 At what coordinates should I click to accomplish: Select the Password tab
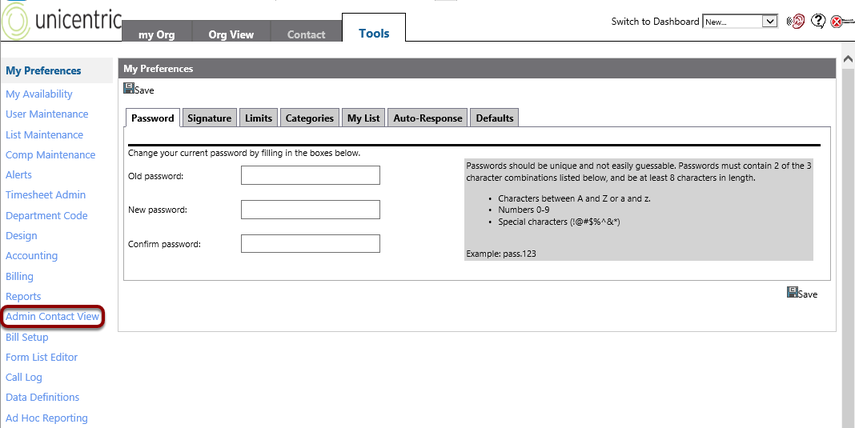coord(153,118)
